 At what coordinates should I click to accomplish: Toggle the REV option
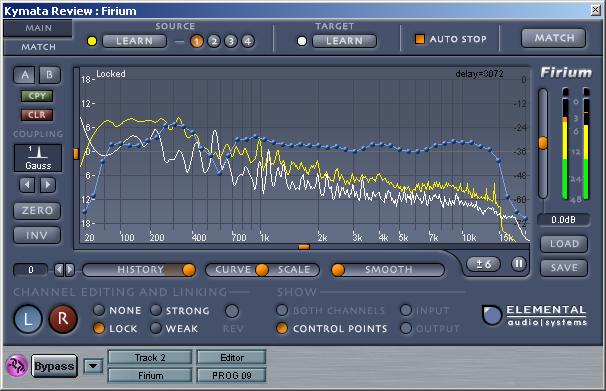tap(232, 311)
